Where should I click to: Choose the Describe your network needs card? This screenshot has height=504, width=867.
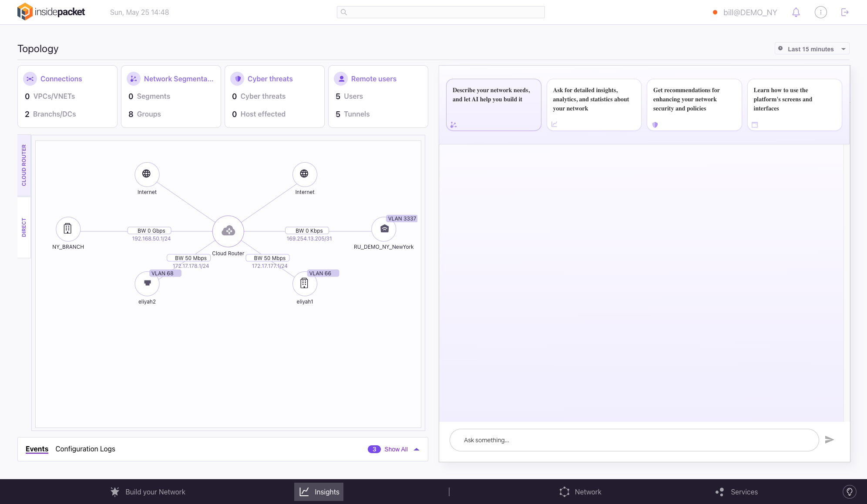pyautogui.click(x=493, y=104)
